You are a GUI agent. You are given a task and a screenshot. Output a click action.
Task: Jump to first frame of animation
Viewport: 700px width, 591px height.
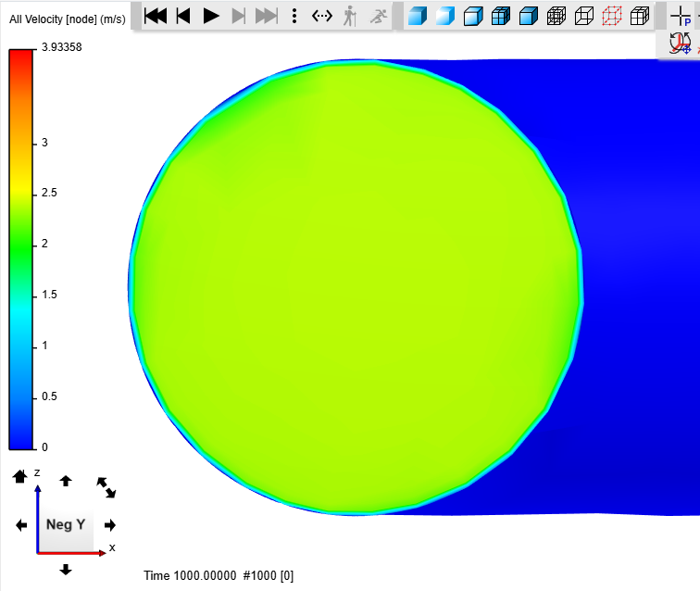tap(156, 16)
